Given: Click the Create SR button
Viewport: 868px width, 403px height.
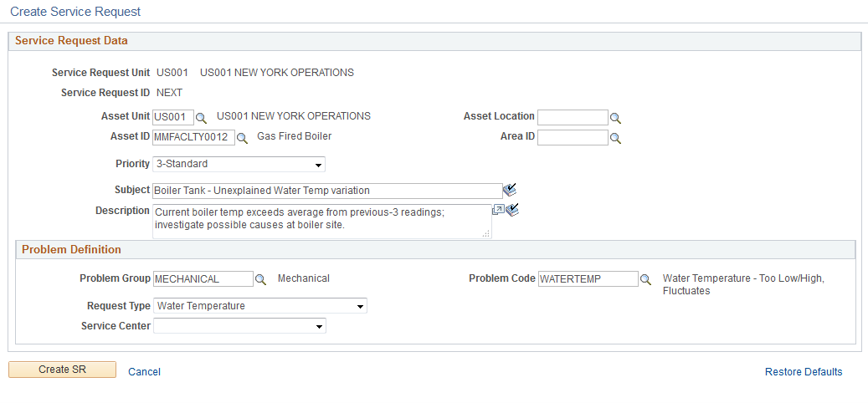Looking at the screenshot, I should click(63, 370).
